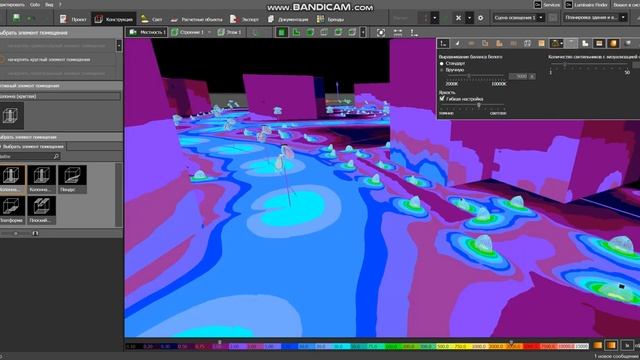The height and width of the screenshot is (360, 640).
Task: Switch to the front elevation view icon
Action: [296, 32]
